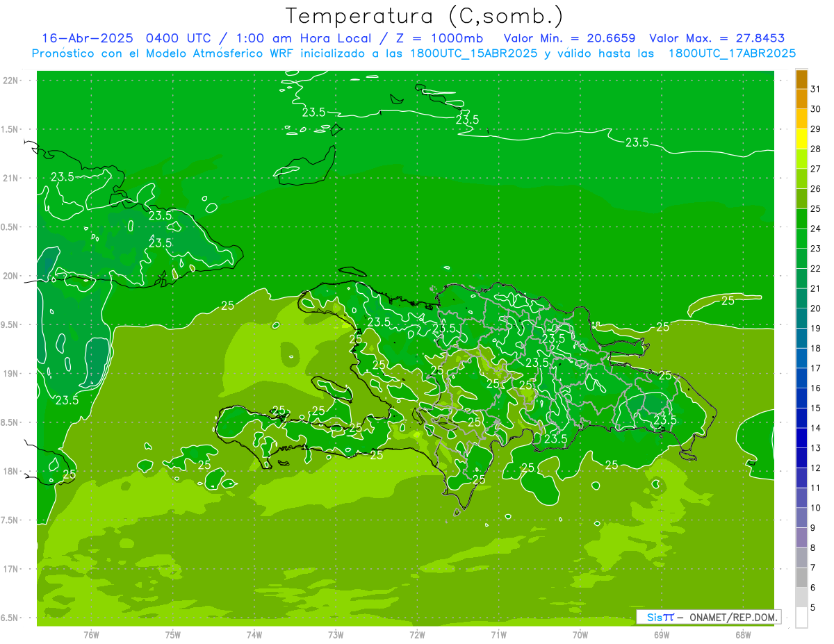Viewport: 834px width, 644px height.
Task: Click the yellow colorbar segment between 28 and 29
Action: tap(801, 140)
